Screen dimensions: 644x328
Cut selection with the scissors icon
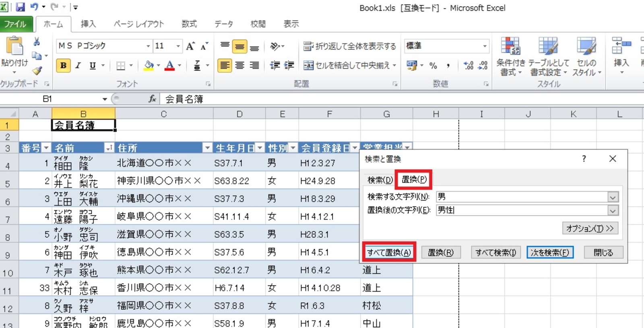[x=37, y=42]
